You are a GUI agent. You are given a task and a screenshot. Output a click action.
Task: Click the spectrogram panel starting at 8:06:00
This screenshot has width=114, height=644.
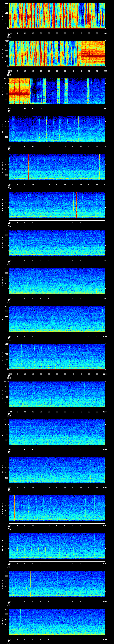pos(57,205)
